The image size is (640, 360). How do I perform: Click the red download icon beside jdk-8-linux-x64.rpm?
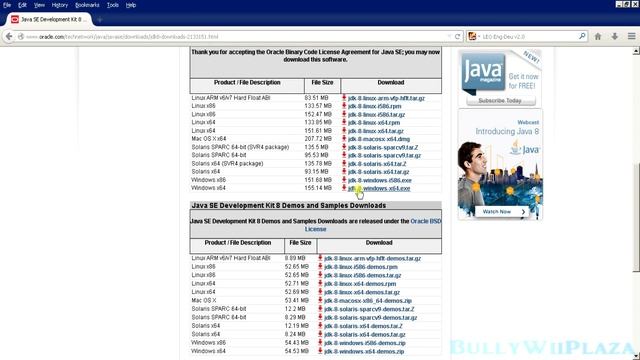[344, 122]
